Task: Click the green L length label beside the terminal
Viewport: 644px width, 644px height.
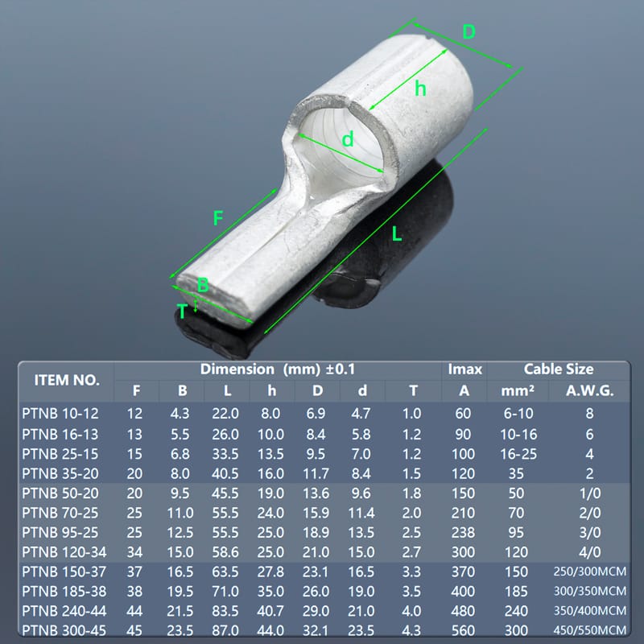Action: point(397,234)
